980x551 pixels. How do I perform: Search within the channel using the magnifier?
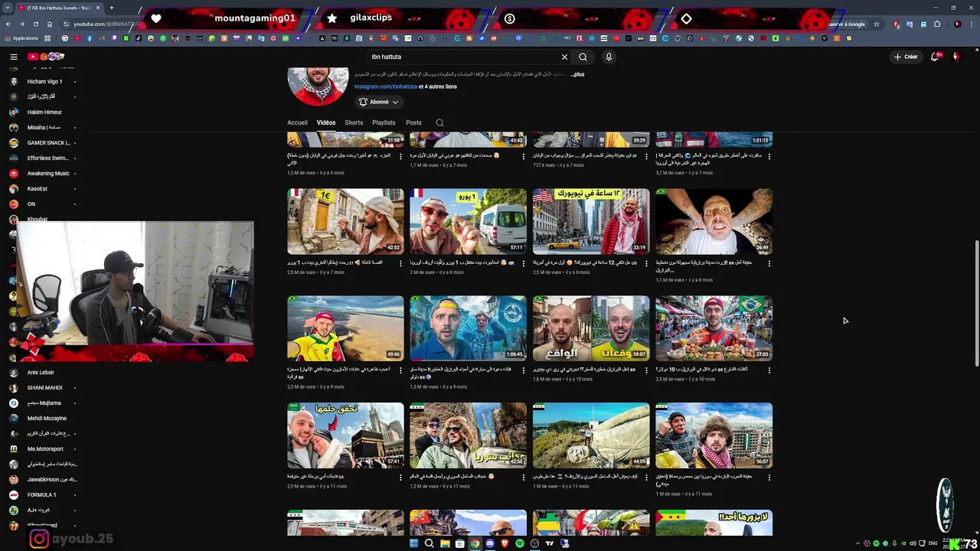(439, 122)
